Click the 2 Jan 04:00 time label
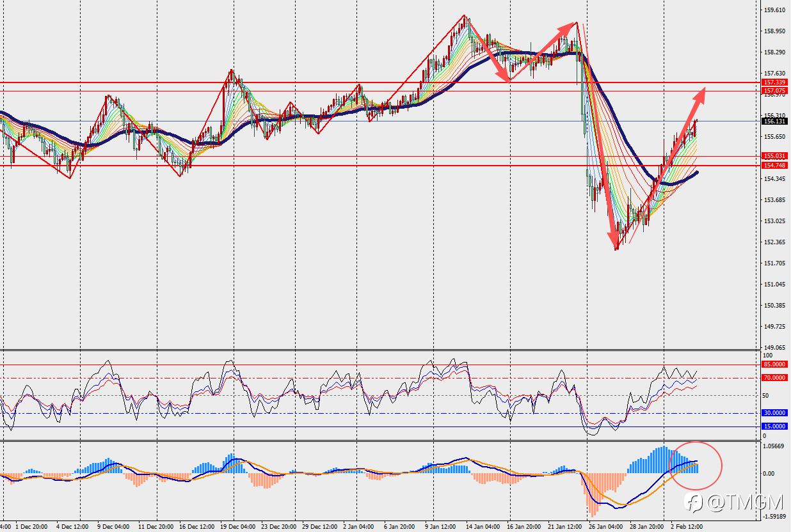Image resolution: width=791 pixels, height=532 pixels. 359,527
